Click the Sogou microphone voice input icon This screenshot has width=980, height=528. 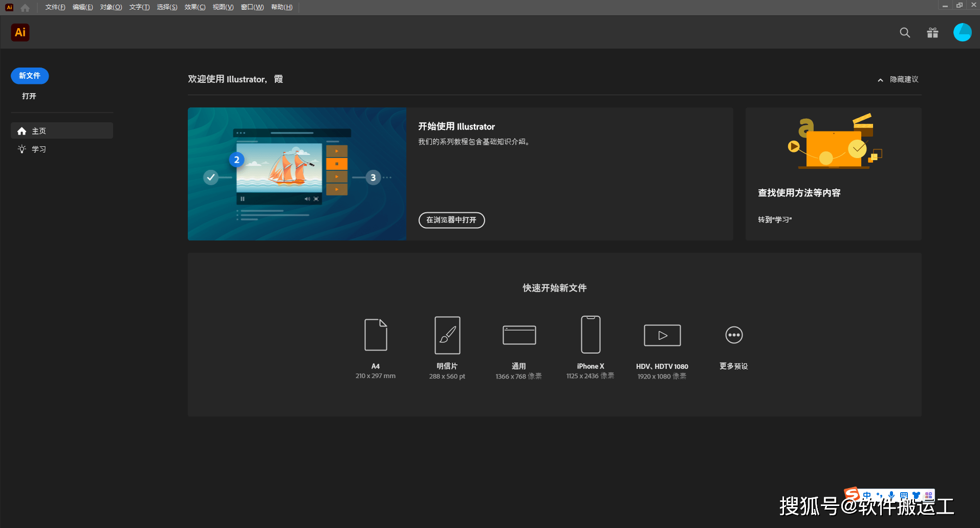point(891,495)
